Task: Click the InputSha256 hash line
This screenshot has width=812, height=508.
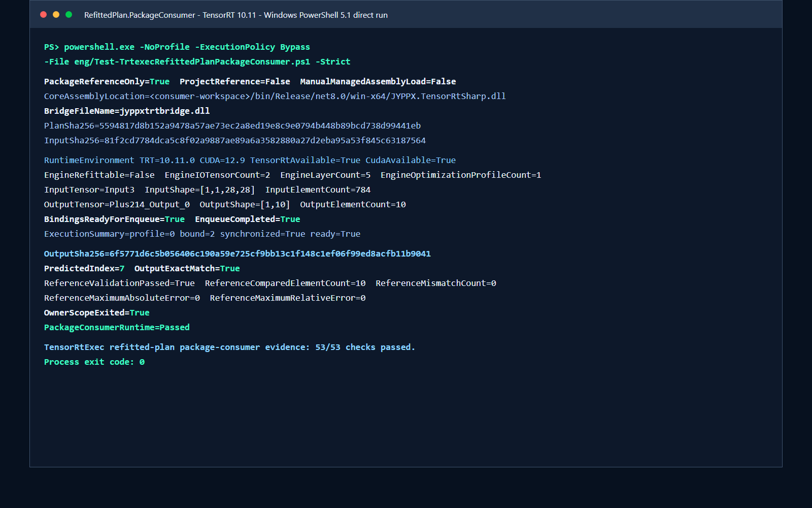Action: (x=235, y=141)
